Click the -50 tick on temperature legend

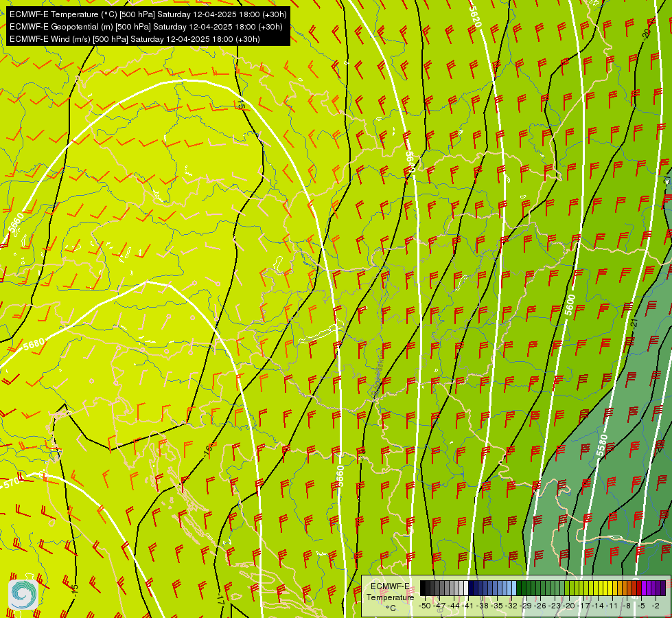425,606
